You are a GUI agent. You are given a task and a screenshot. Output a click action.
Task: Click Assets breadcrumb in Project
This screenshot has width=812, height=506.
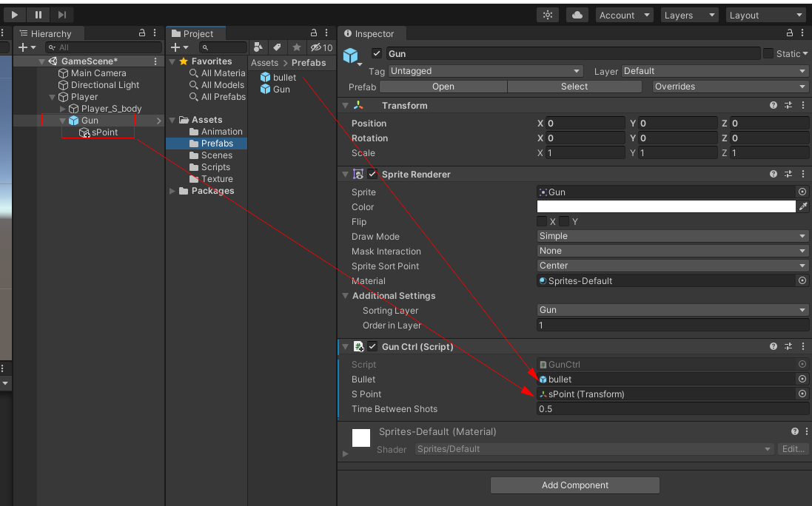point(265,63)
